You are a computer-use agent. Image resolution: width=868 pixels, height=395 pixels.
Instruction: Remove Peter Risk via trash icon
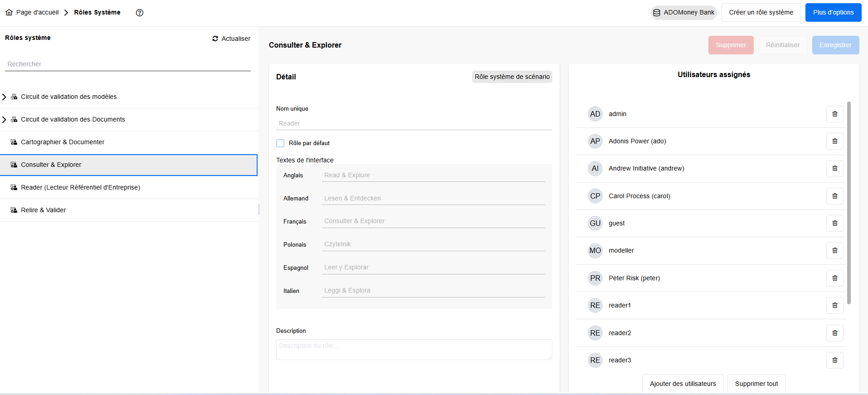click(834, 278)
